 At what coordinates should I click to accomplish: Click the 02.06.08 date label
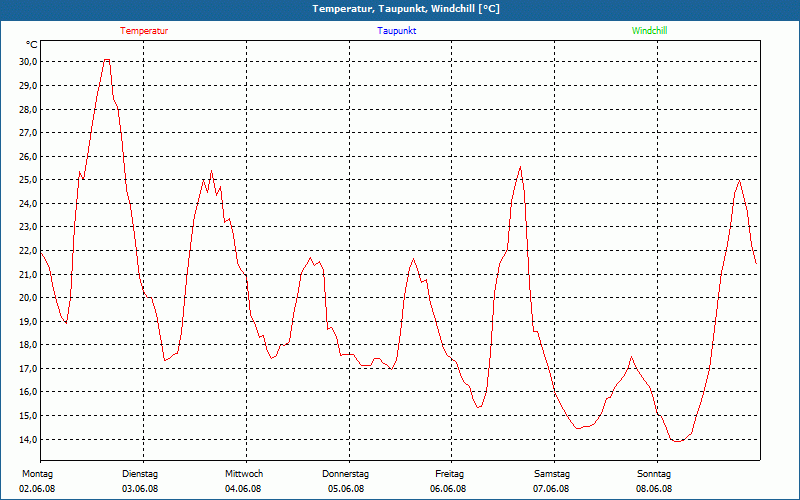coord(37,489)
